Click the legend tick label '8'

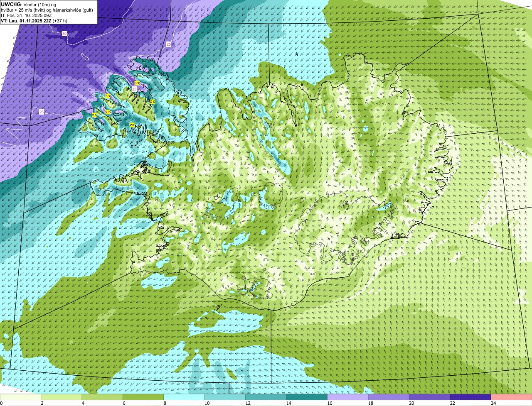pyautogui.click(x=165, y=403)
